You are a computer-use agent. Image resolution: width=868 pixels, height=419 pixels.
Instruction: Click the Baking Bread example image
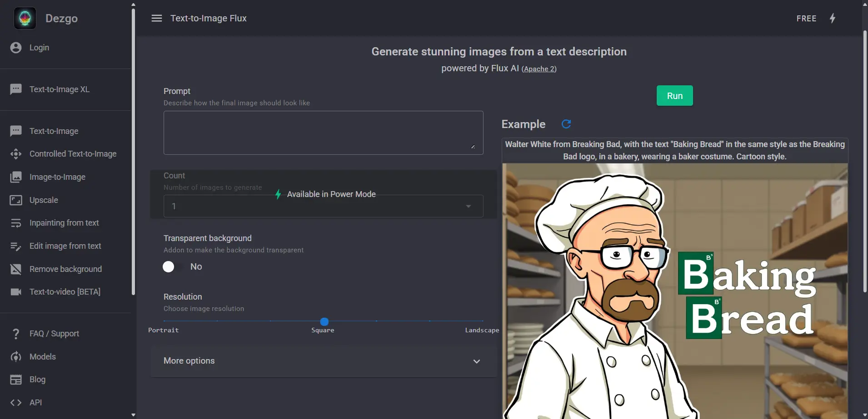tap(675, 291)
